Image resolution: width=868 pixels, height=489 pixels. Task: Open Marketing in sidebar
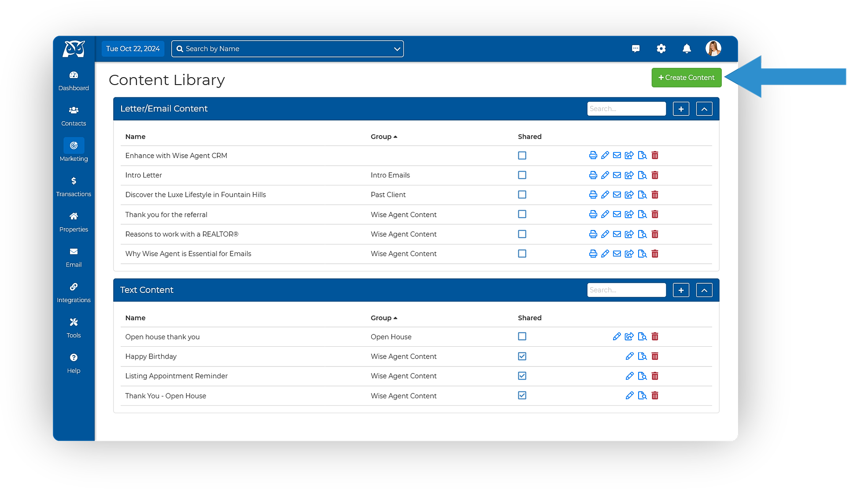[x=74, y=151]
